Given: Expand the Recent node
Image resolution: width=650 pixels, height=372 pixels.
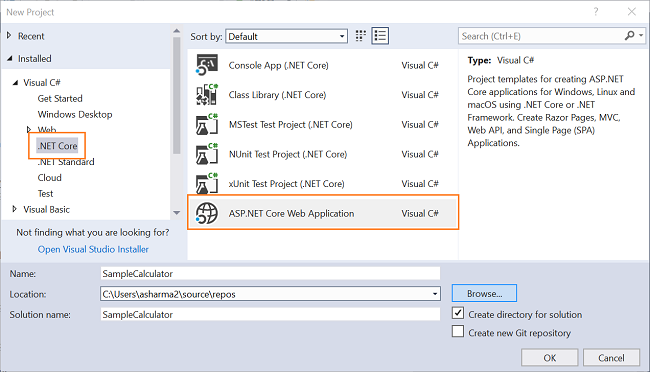Looking at the screenshot, I should (9, 36).
